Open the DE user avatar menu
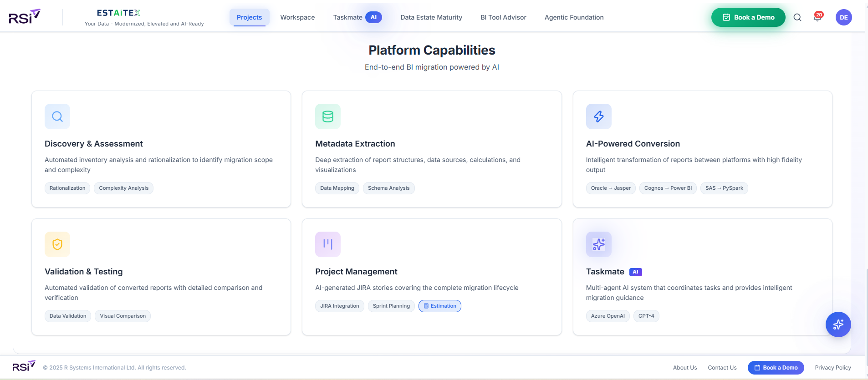The height and width of the screenshot is (380, 868). tap(844, 17)
